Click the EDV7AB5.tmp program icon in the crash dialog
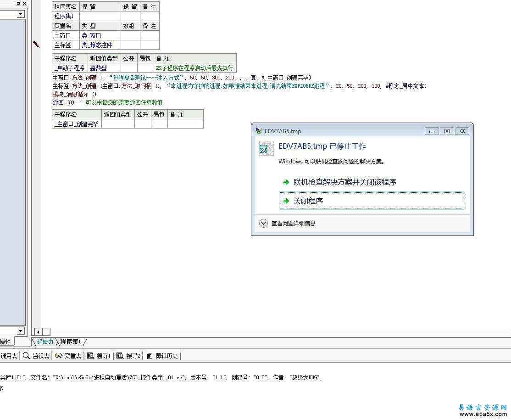The height and width of the screenshot is (420, 511). [266, 148]
